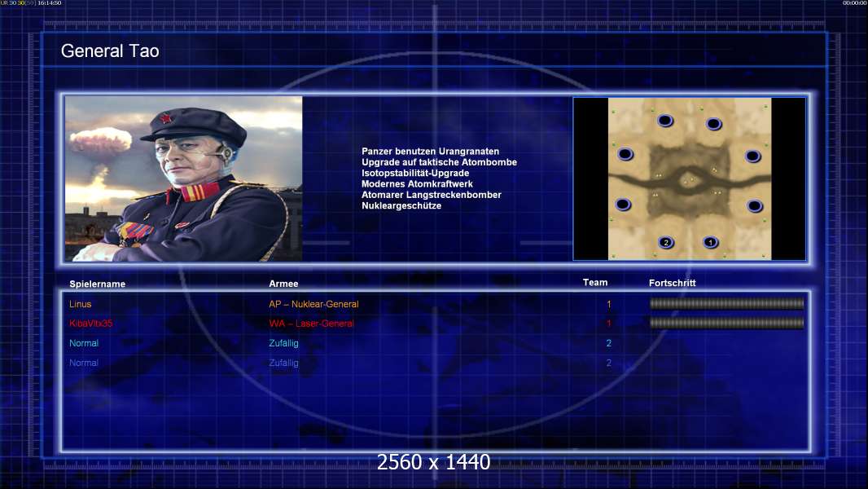Select the upper-right top-row start position on minimap
The image size is (868, 489).
click(713, 124)
